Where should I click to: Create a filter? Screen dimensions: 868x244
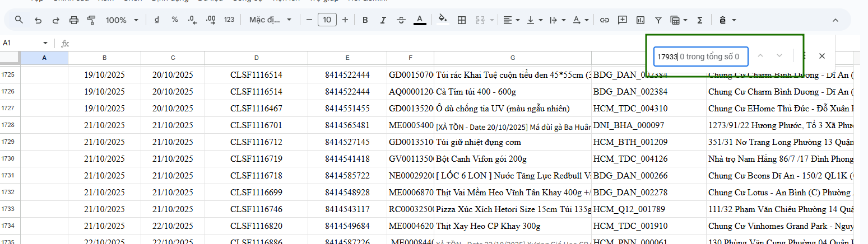pos(659,20)
